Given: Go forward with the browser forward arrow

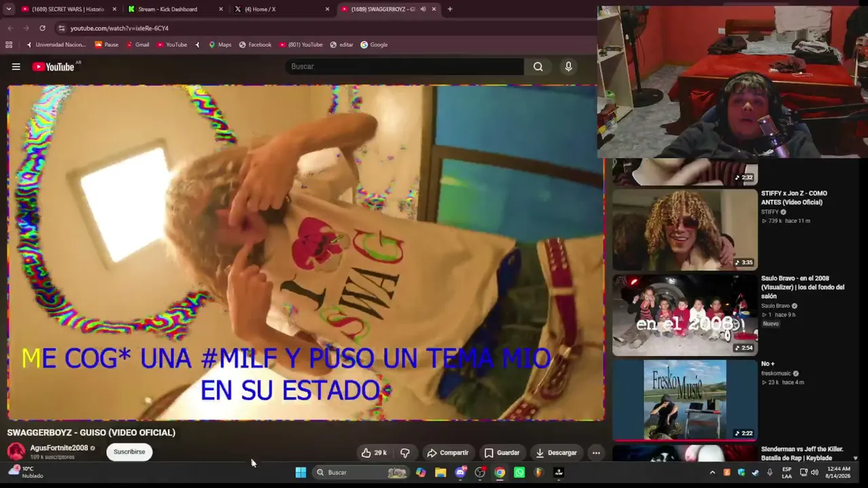Looking at the screenshot, I should 26,28.
